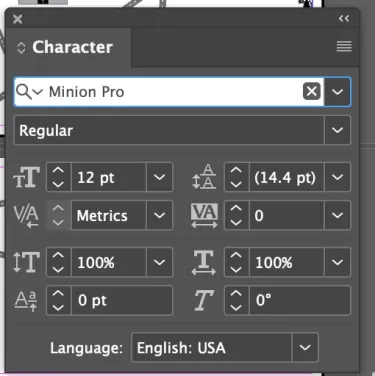375x376 pixels.
Task: Adjust baseline shift with stepper arrows
Action: [x=58, y=300]
